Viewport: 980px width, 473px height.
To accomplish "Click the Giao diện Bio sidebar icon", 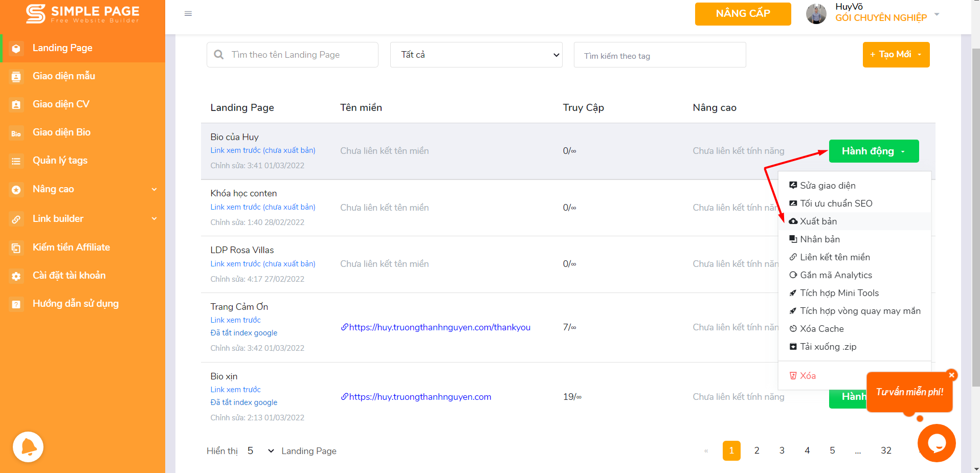I will [16, 133].
